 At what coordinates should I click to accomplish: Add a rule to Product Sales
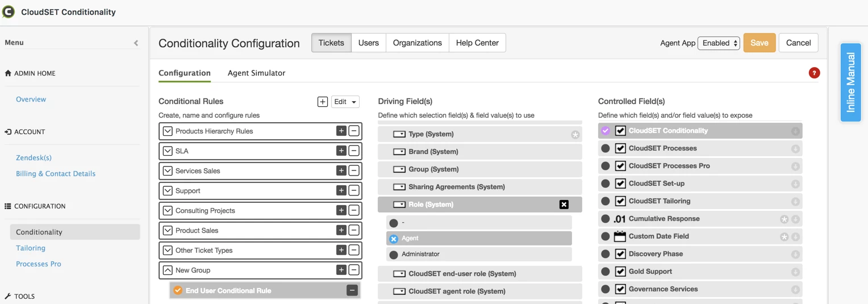pyautogui.click(x=341, y=231)
